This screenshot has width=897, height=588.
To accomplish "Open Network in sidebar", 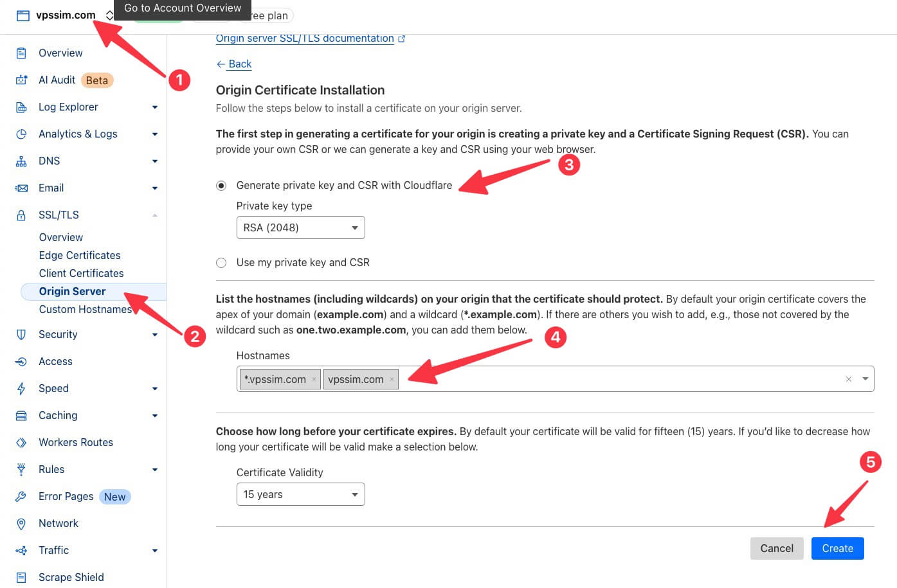I will coord(59,523).
